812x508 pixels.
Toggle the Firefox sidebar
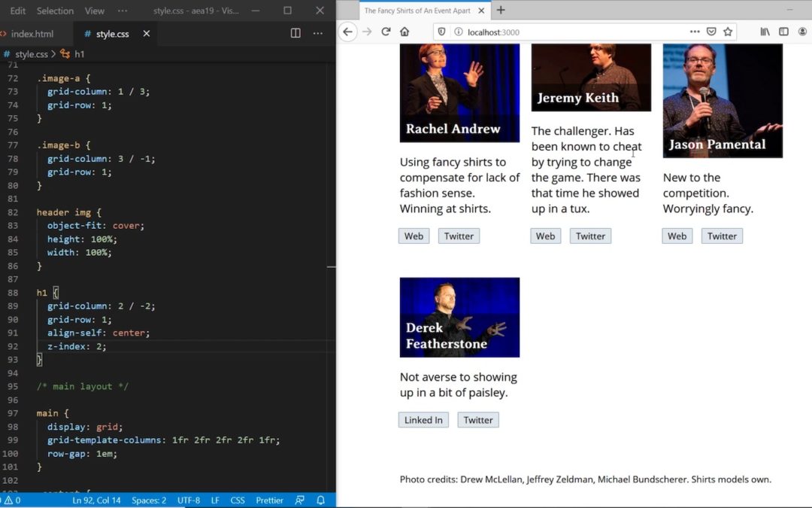pyautogui.click(x=783, y=32)
